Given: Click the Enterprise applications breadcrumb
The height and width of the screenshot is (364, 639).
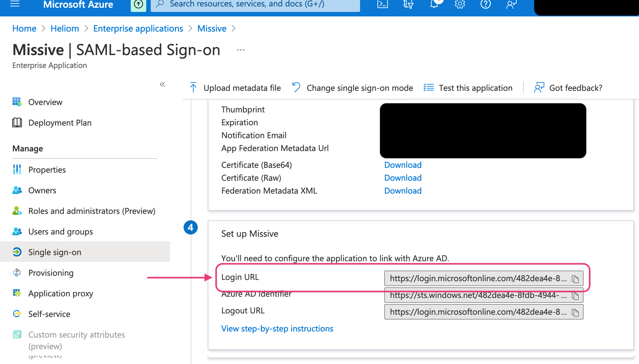Looking at the screenshot, I should coord(138,29).
